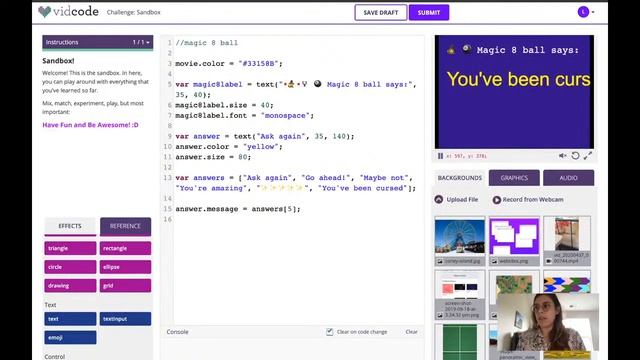Select the green court thumbnail
This screenshot has height=360, width=640.
[460, 342]
